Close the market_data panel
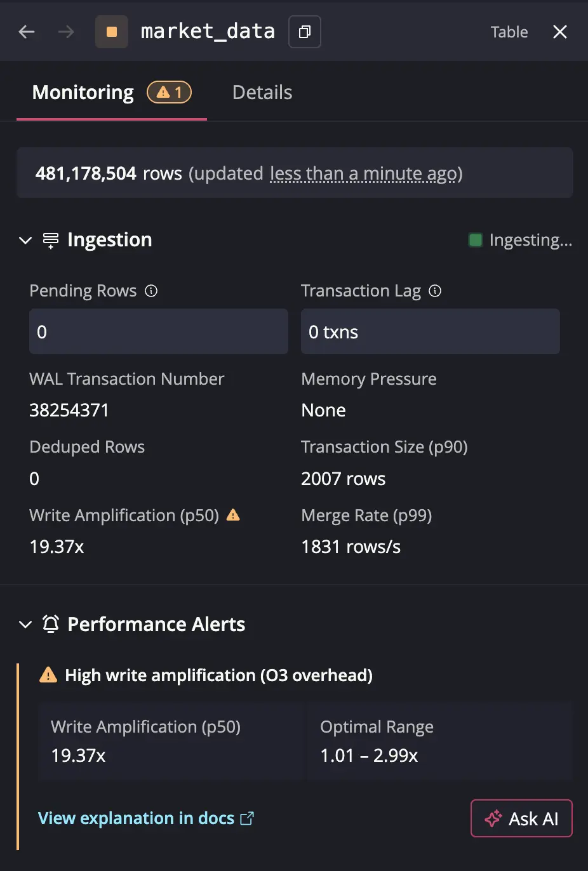Screen dimensions: 588x871 [x=559, y=32]
